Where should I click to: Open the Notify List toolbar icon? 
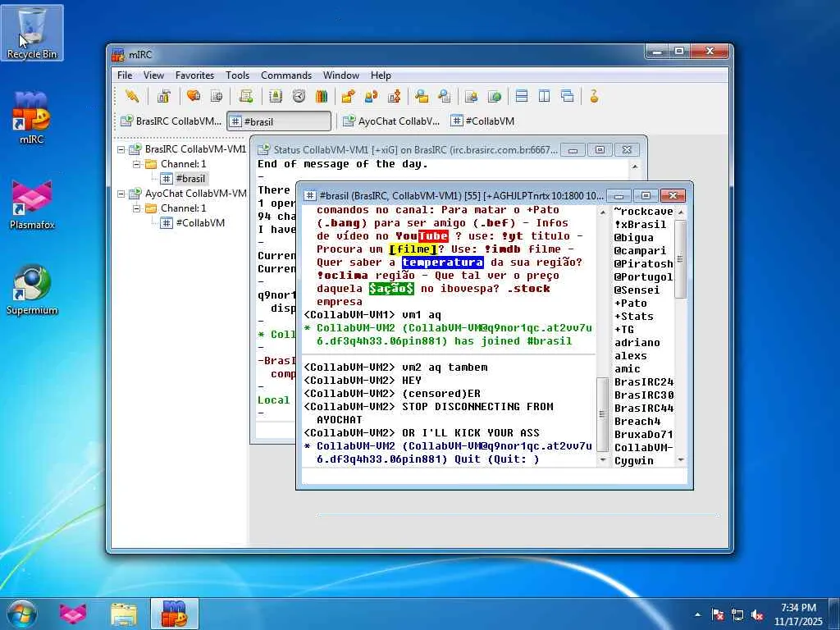click(472, 97)
